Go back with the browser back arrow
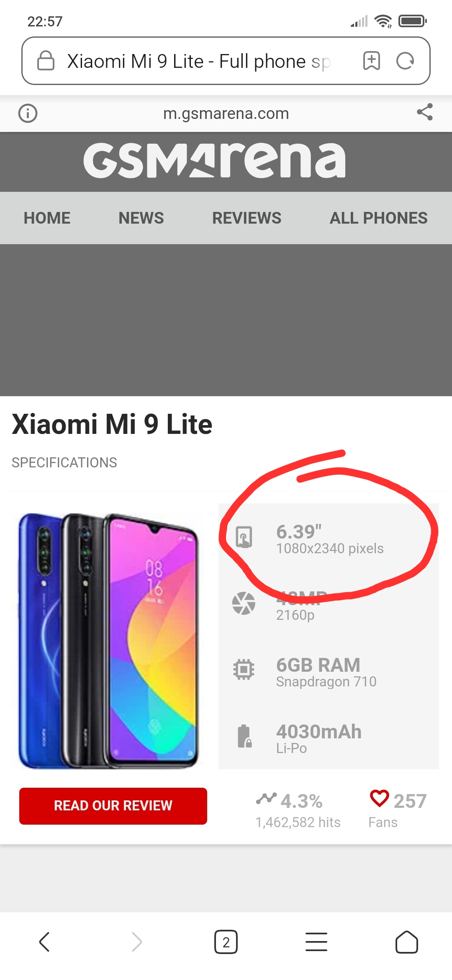 pyautogui.click(x=44, y=942)
